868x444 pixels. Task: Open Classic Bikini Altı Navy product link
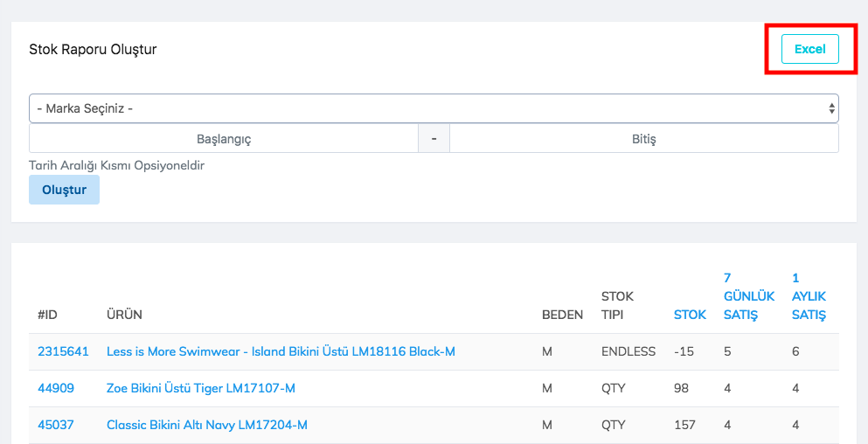tap(207, 425)
